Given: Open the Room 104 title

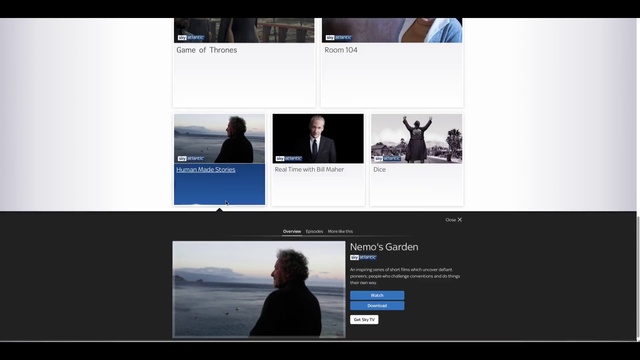Looking at the screenshot, I should (341, 50).
